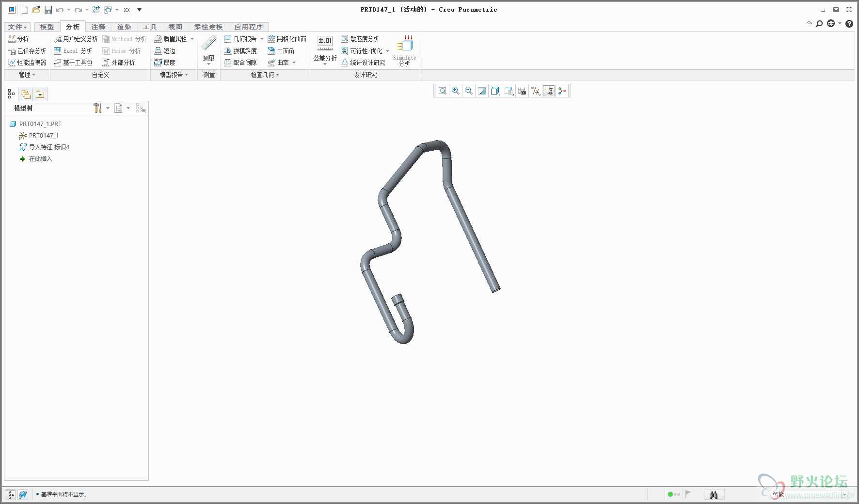Open 敏感度分析

[360, 39]
